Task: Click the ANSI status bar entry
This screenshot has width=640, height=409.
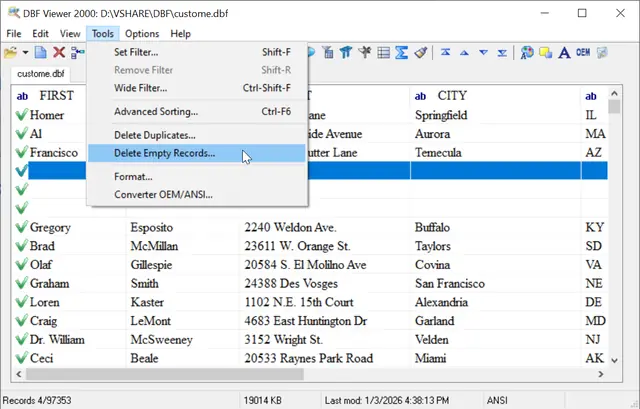Action: (497, 400)
